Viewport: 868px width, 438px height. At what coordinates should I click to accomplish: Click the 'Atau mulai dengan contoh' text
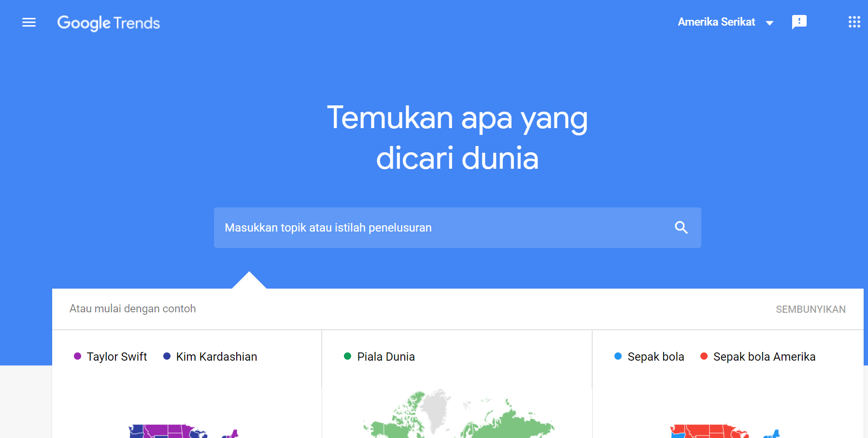(x=133, y=308)
